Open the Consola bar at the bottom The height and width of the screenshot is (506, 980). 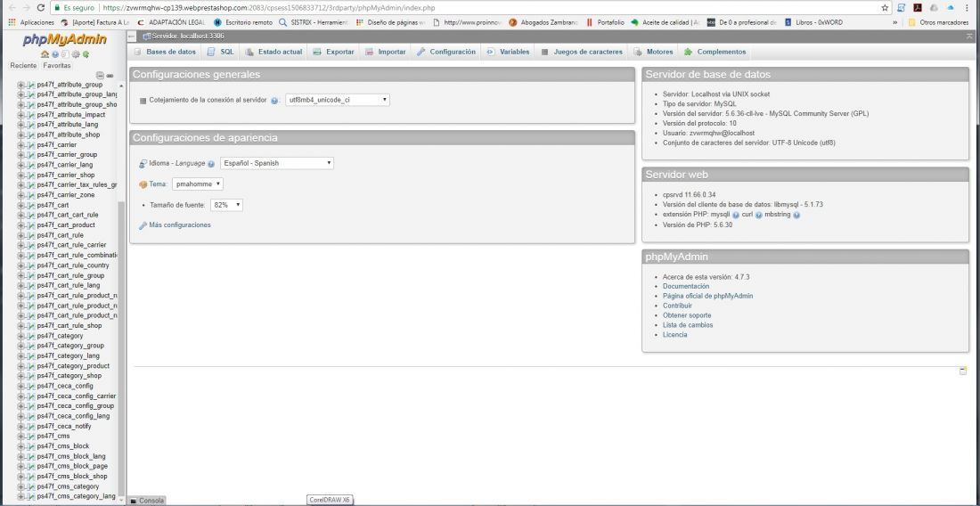click(x=148, y=501)
